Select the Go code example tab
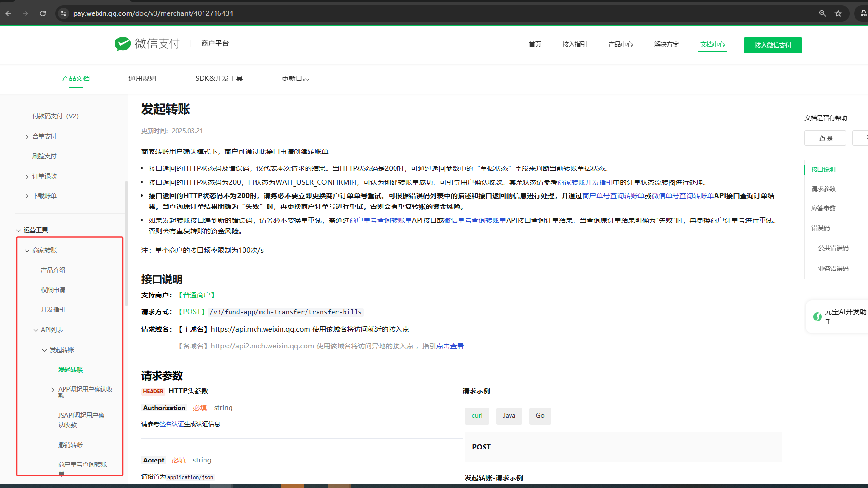 [540, 416]
